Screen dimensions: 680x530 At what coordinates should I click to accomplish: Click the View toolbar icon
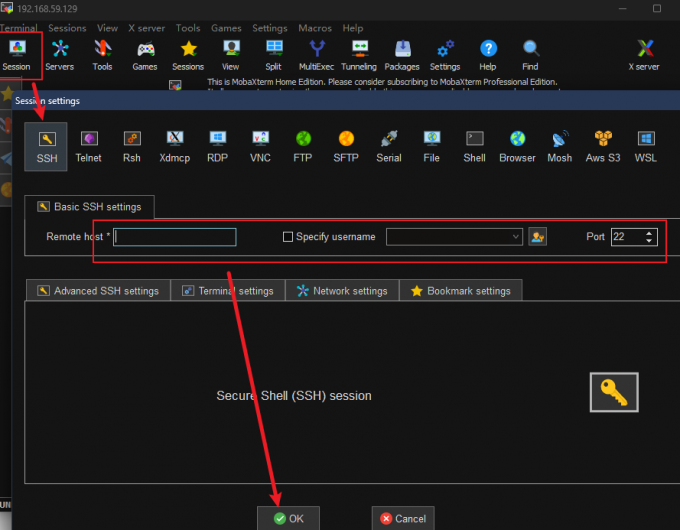[231, 55]
